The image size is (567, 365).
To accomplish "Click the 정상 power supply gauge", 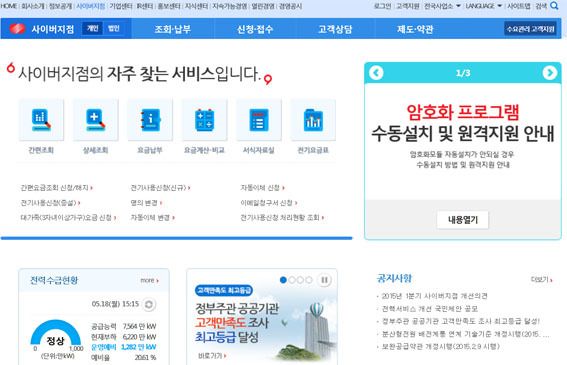I will click(x=56, y=333).
